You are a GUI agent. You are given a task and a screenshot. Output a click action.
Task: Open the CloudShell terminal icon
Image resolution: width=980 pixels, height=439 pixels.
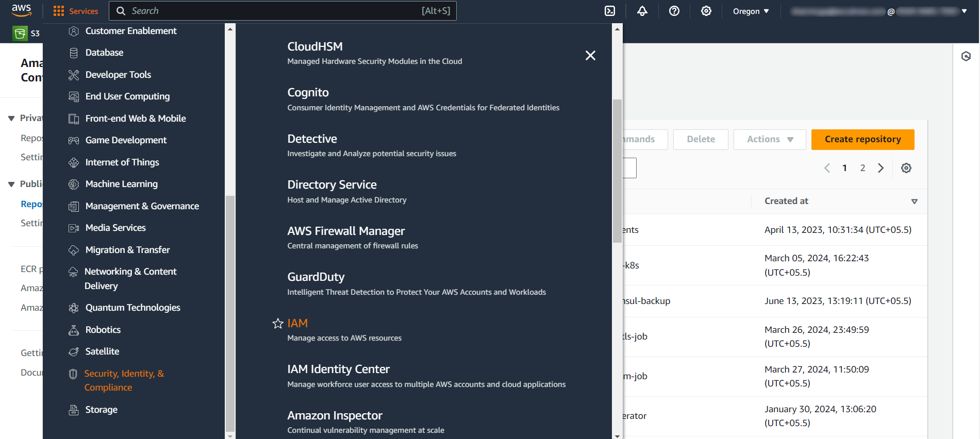point(610,11)
